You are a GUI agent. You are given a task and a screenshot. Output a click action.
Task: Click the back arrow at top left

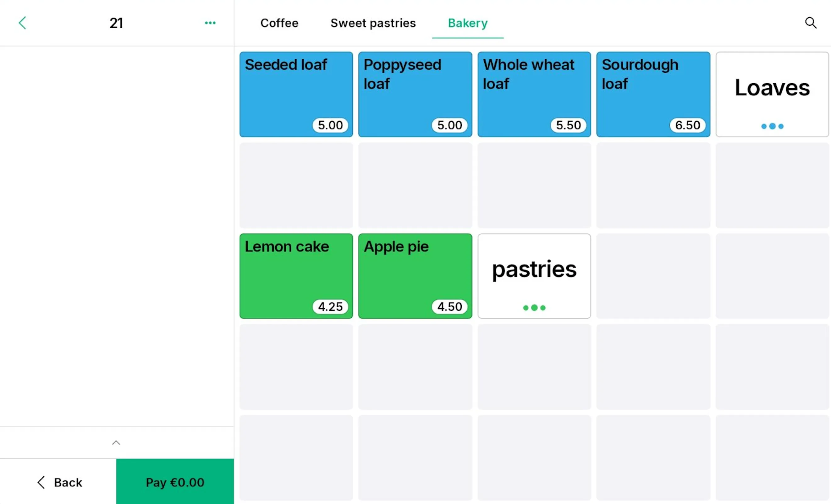[22, 23]
